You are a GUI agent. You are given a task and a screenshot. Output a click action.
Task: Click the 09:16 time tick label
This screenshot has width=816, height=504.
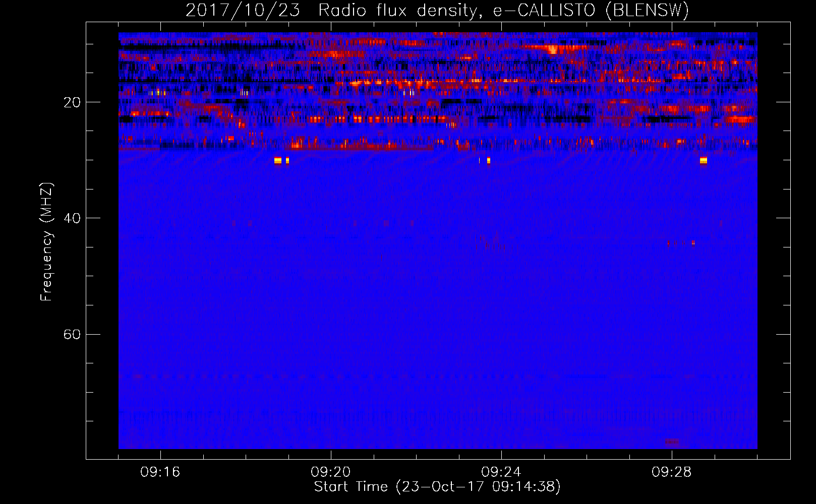coord(160,472)
